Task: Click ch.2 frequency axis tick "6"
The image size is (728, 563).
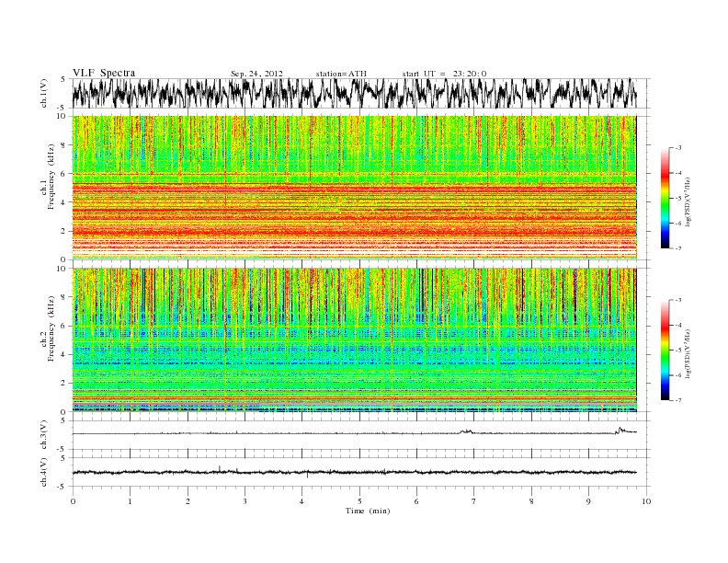Action: click(x=64, y=326)
